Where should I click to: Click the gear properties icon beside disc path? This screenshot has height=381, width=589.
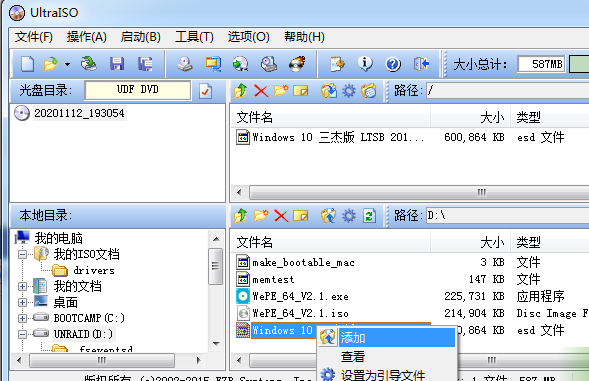click(349, 91)
